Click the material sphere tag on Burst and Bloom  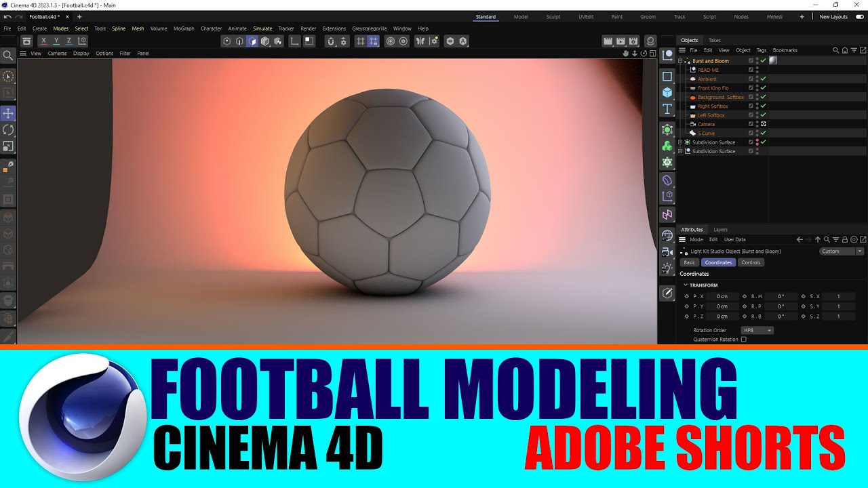pos(773,60)
